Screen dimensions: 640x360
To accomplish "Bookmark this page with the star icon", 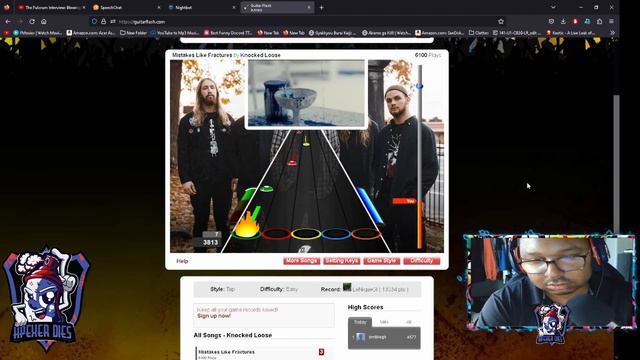I will (x=501, y=22).
